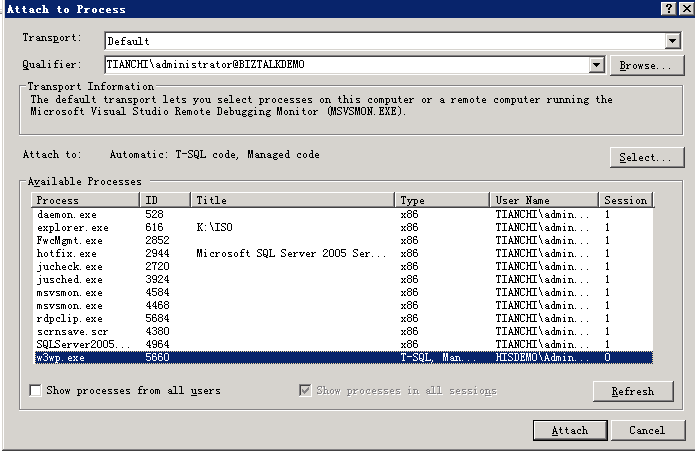This screenshot has height=451, width=695.
Task: Click the Cancel button
Action: pyautogui.click(x=647, y=430)
